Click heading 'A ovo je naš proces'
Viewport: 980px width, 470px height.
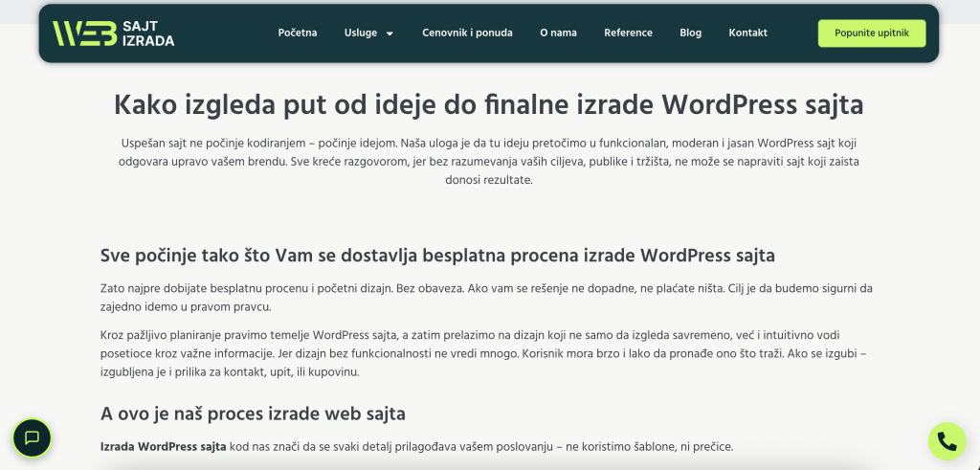(x=253, y=414)
